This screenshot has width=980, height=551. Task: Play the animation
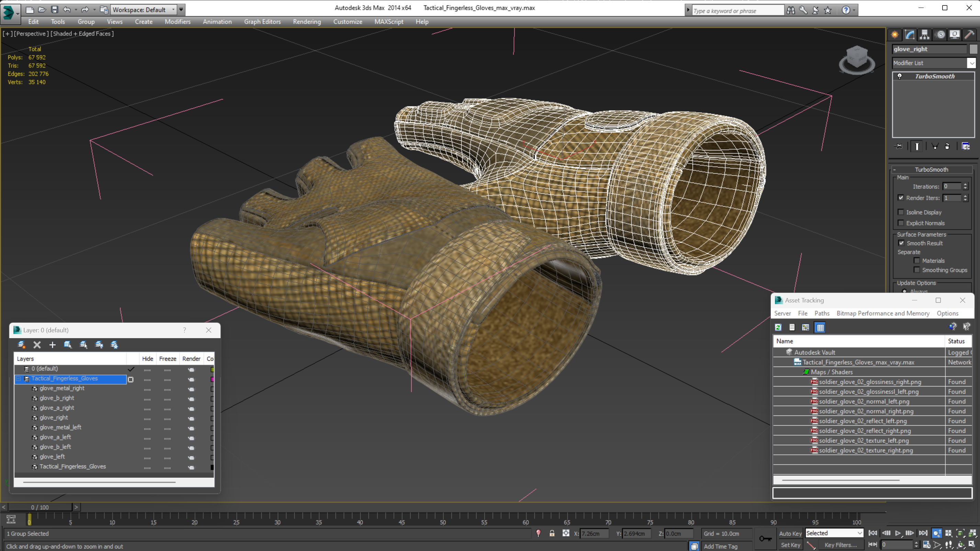click(898, 533)
